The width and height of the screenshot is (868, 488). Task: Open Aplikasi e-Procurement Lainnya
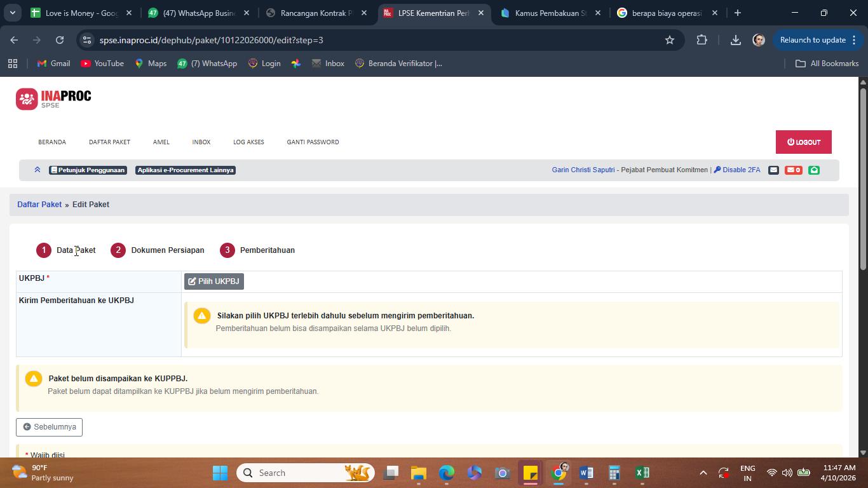186,170
